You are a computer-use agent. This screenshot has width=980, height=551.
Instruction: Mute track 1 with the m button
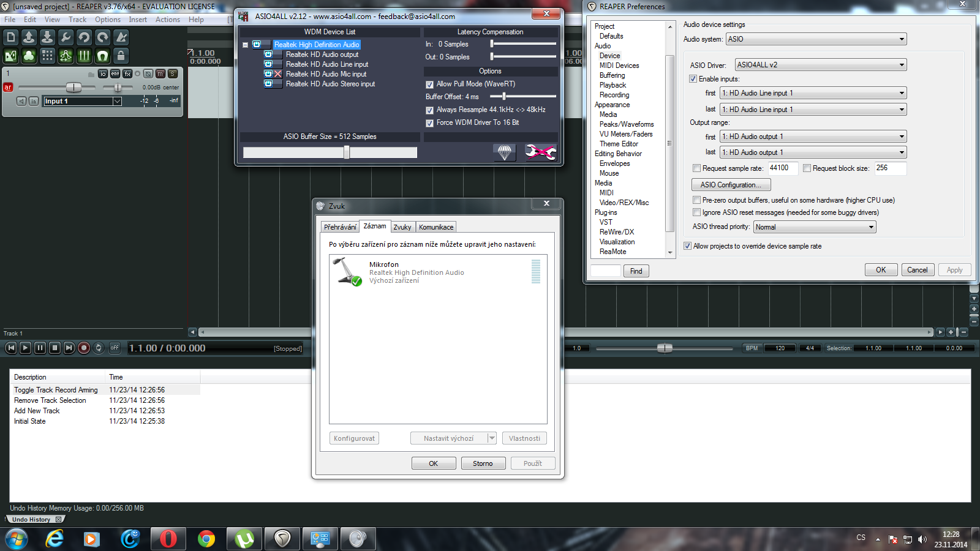pyautogui.click(x=160, y=73)
